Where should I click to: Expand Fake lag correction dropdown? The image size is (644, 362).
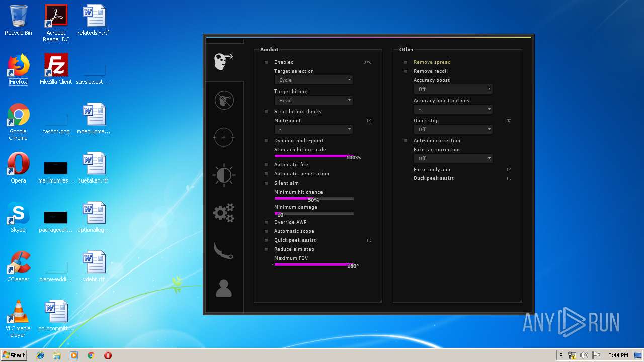click(x=453, y=158)
